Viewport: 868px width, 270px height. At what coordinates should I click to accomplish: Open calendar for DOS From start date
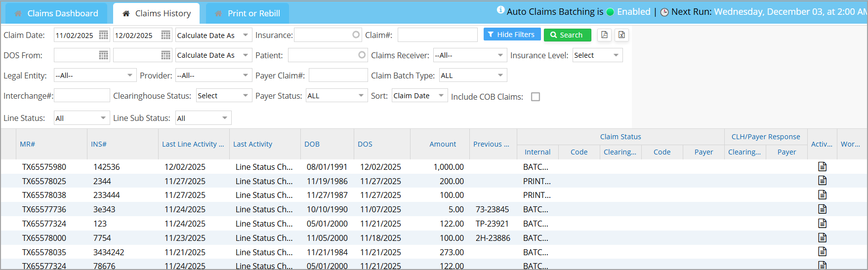[x=103, y=55]
